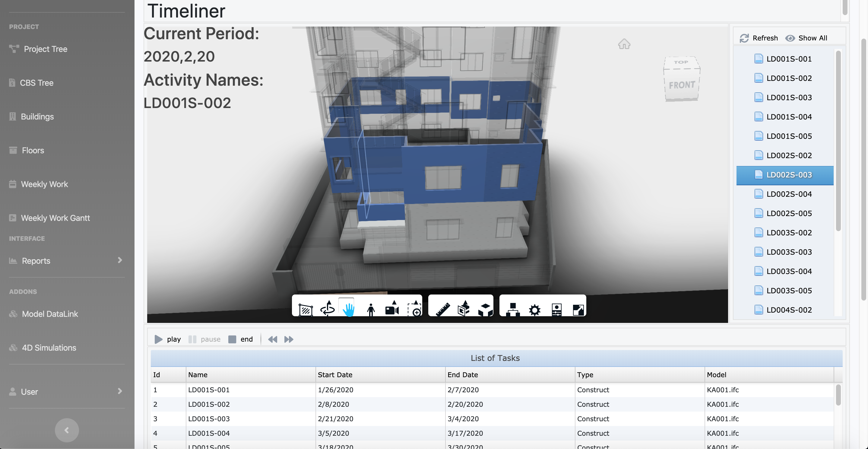868x449 pixels.
Task: Collapse the sidebar with round arrow button
Action: (x=67, y=430)
